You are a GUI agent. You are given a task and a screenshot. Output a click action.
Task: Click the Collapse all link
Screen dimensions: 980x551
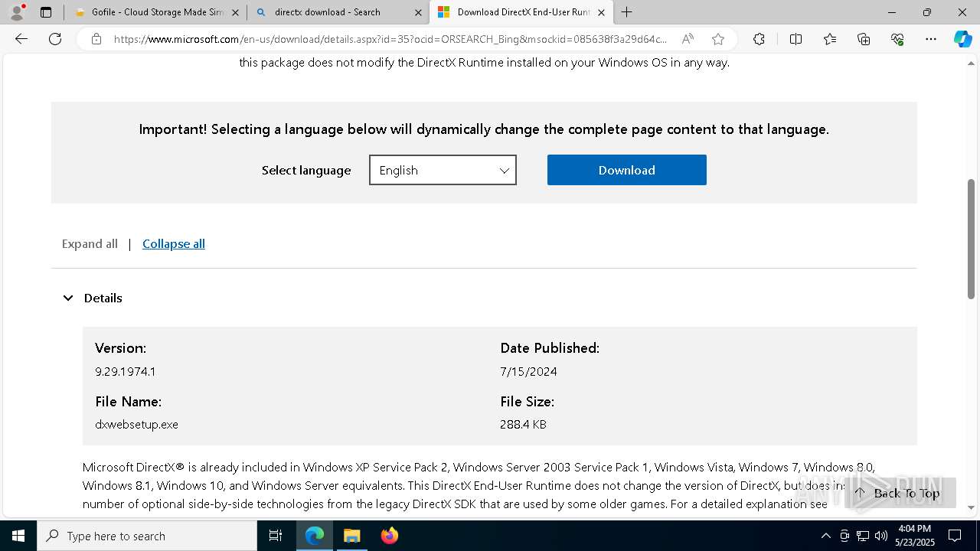coord(174,244)
